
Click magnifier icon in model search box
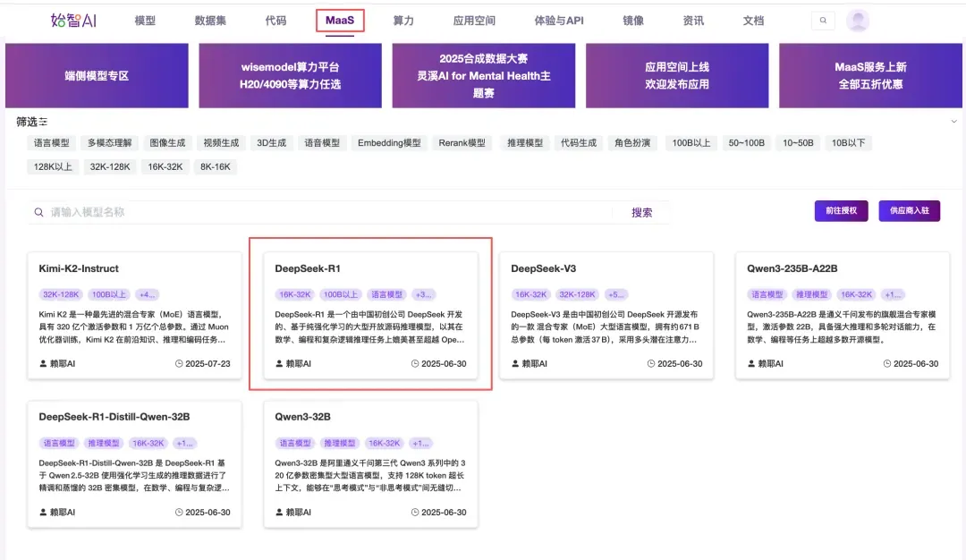(38, 213)
